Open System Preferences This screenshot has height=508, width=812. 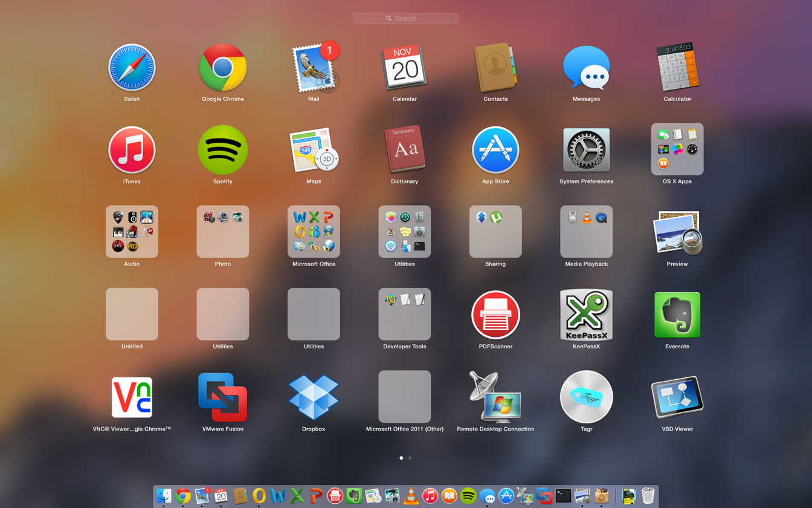[x=587, y=150]
